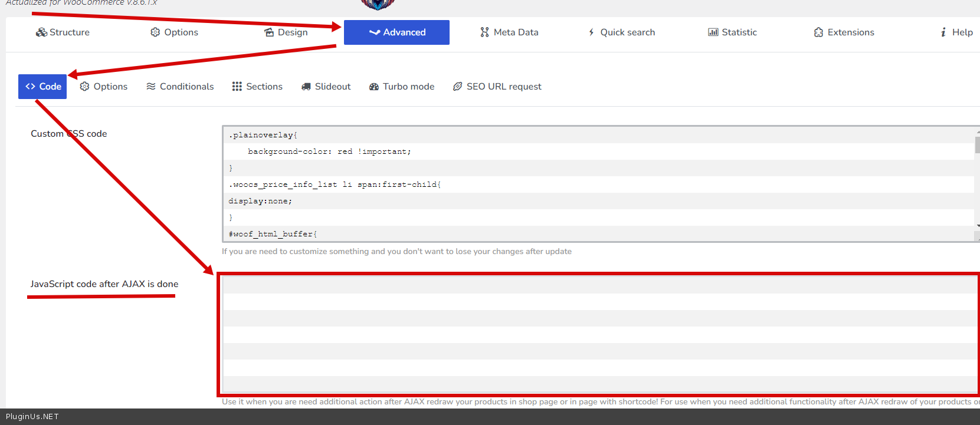
Task: Open the Quick search tab
Action: [622, 32]
